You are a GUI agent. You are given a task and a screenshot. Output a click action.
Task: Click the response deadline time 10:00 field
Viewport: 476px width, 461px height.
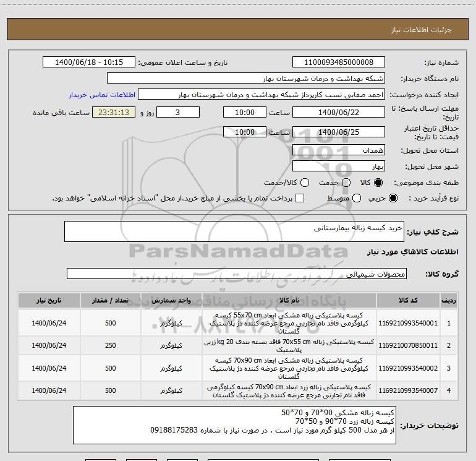tap(245, 113)
